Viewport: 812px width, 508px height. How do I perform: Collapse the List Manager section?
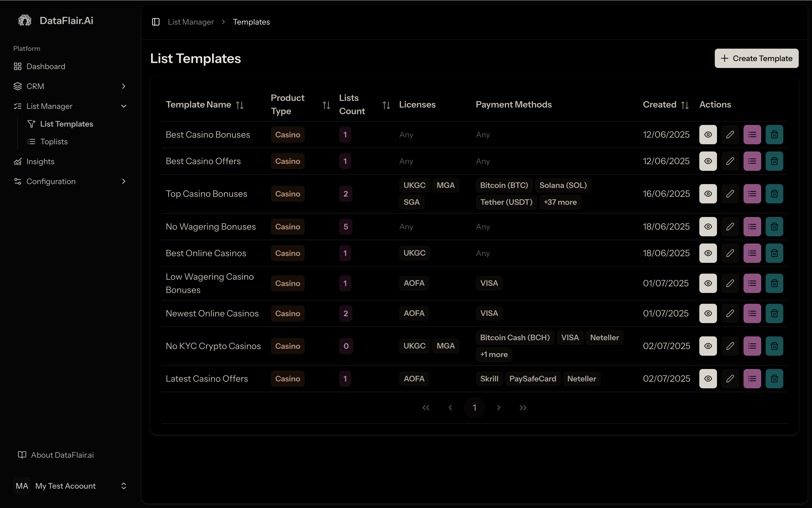123,106
